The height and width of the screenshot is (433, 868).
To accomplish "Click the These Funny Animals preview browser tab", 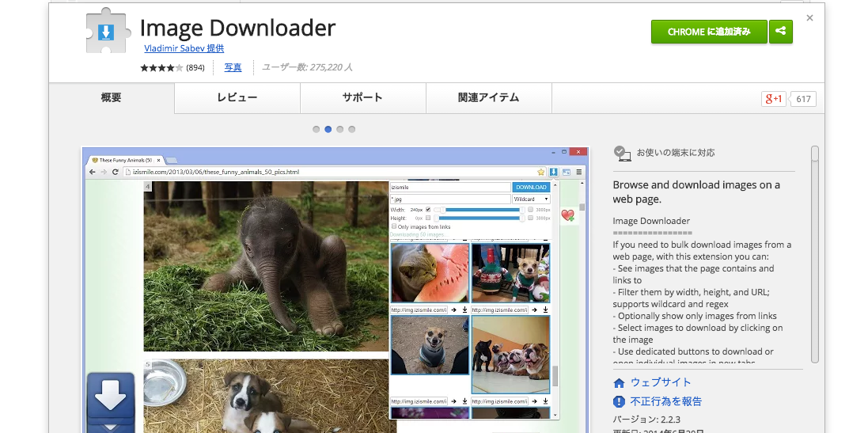I will click(126, 160).
